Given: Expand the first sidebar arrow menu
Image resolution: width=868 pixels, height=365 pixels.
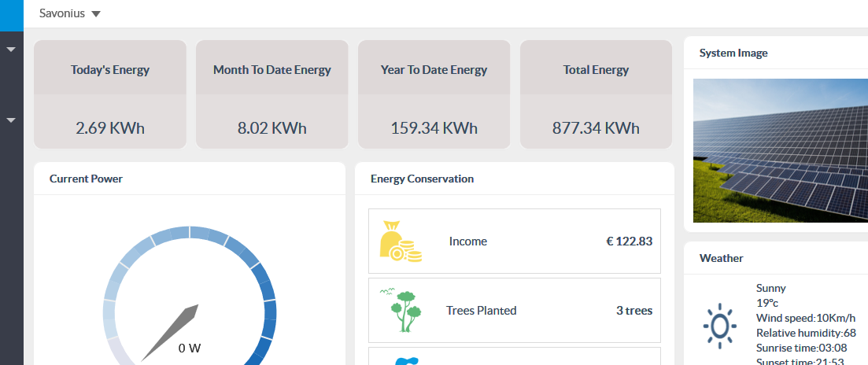Looking at the screenshot, I should pyautogui.click(x=11, y=50).
